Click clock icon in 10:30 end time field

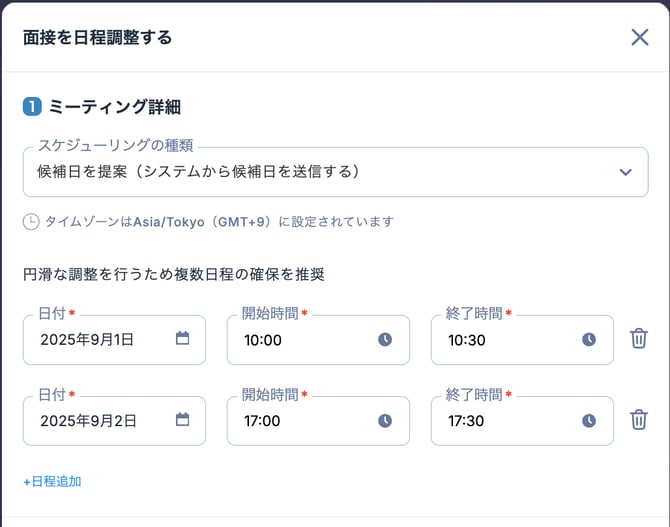tap(589, 340)
